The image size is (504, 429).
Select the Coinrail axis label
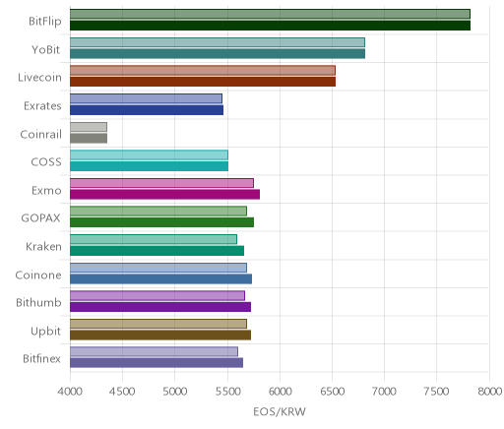click(x=41, y=134)
